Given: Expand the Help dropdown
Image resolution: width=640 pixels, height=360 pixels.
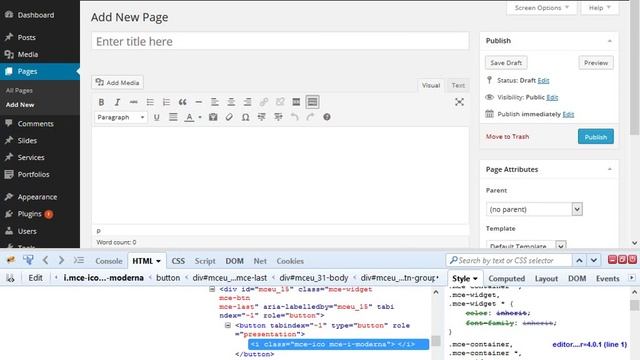Looking at the screenshot, I should [x=599, y=8].
